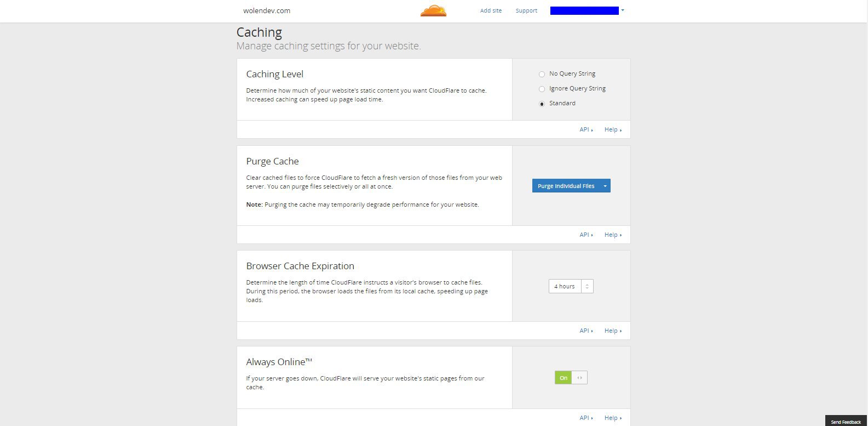868x426 pixels.
Task: Open the Always Online Help link
Action: click(x=613, y=418)
